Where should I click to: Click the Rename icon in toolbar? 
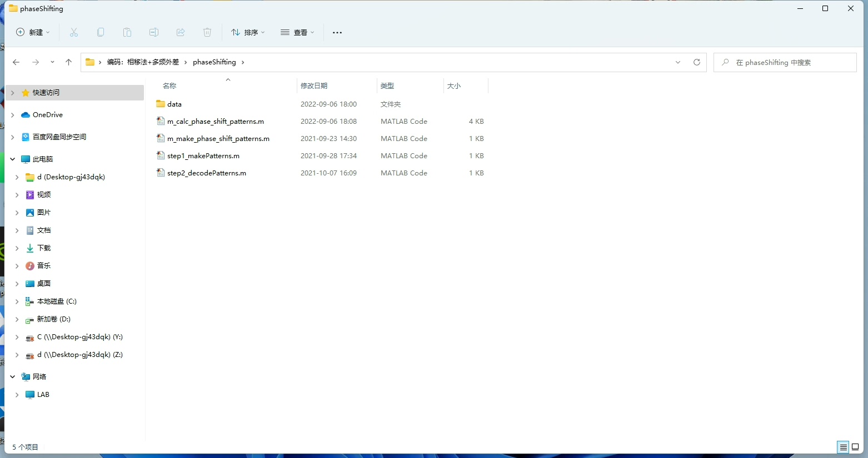tap(154, 32)
